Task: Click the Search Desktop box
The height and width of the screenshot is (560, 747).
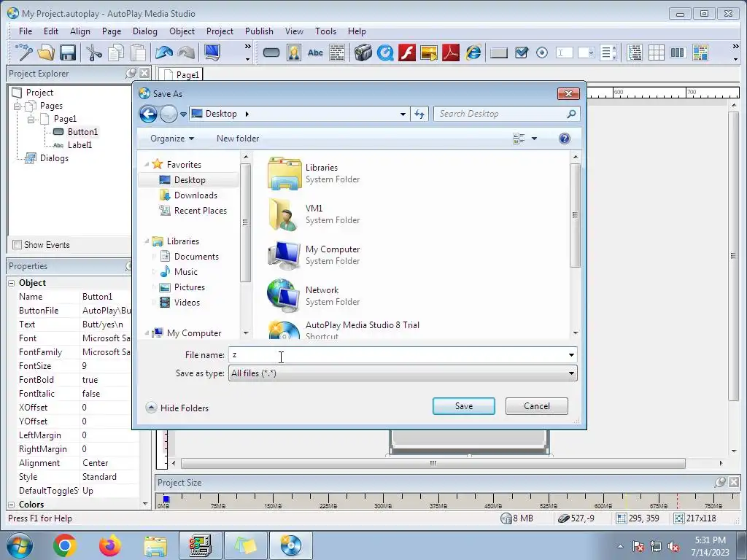Action: pyautogui.click(x=506, y=114)
